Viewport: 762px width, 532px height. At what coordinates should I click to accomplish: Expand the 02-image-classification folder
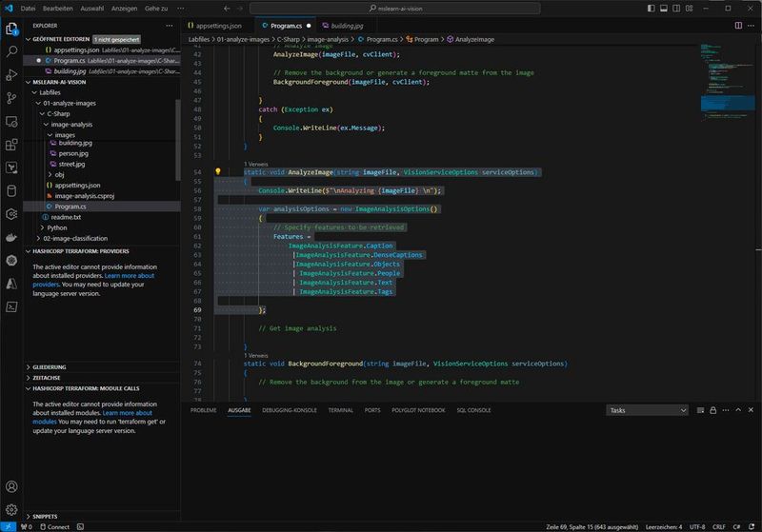coord(74,238)
